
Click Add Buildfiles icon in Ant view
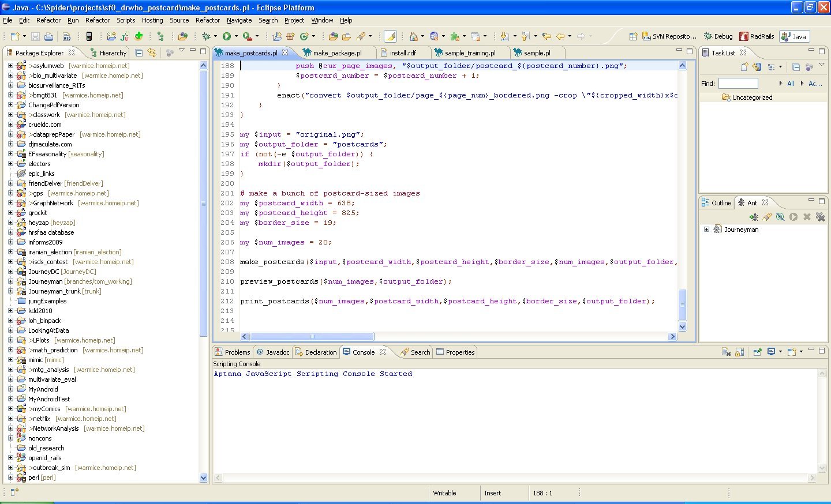click(x=754, y=217)
